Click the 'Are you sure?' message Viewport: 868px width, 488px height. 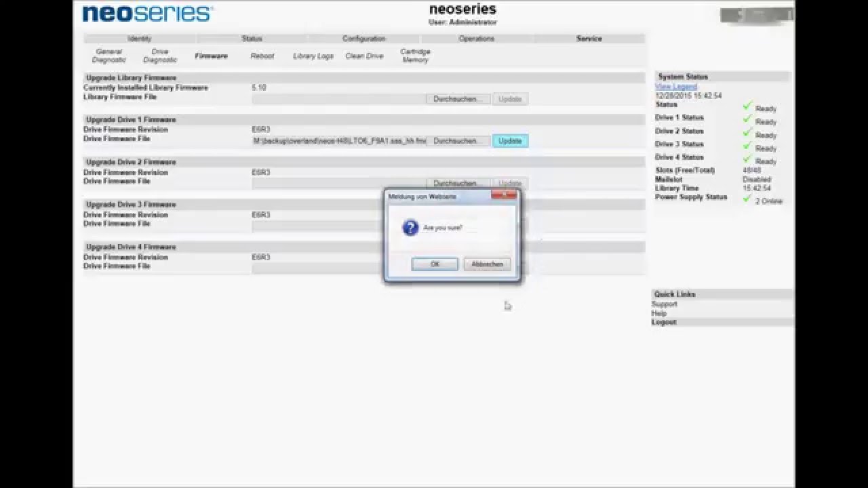(443, 228)
